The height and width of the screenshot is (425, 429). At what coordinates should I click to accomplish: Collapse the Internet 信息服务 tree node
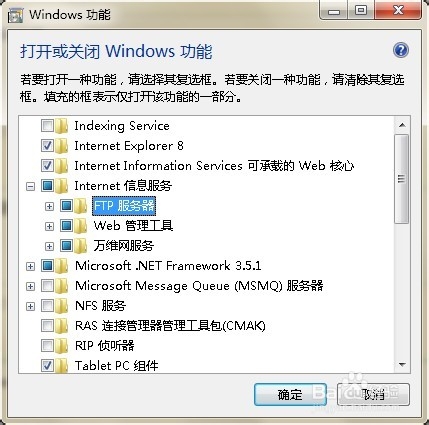pos(30,186)
